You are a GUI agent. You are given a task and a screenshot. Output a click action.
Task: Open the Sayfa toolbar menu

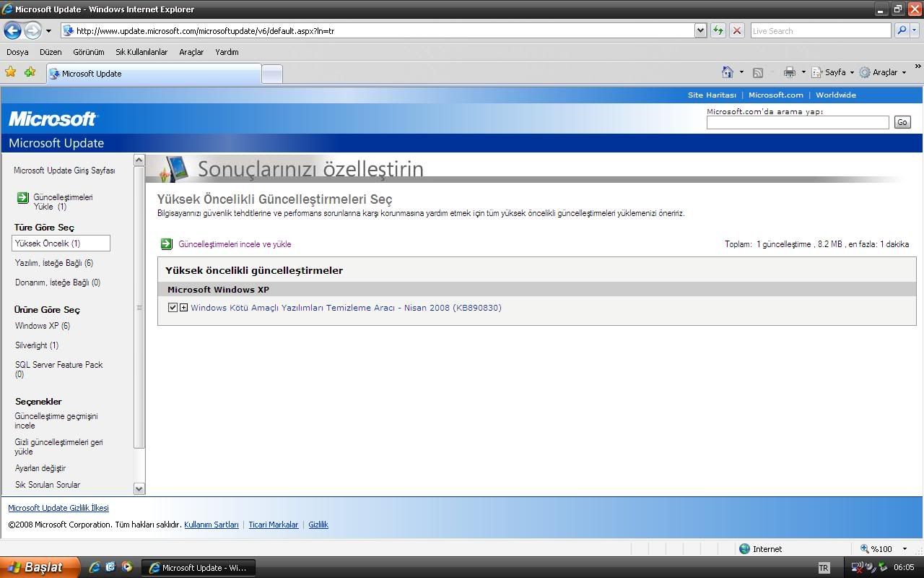click(833, 72)
